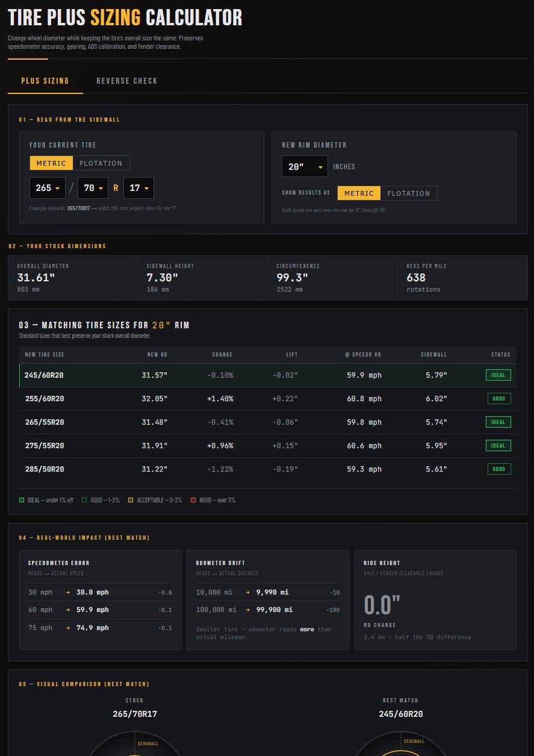Select the 245/60R20 tire row
Image resolution: width=534 pixels, height=756 pixels.
pyautogui.click(x=268, y=375)
